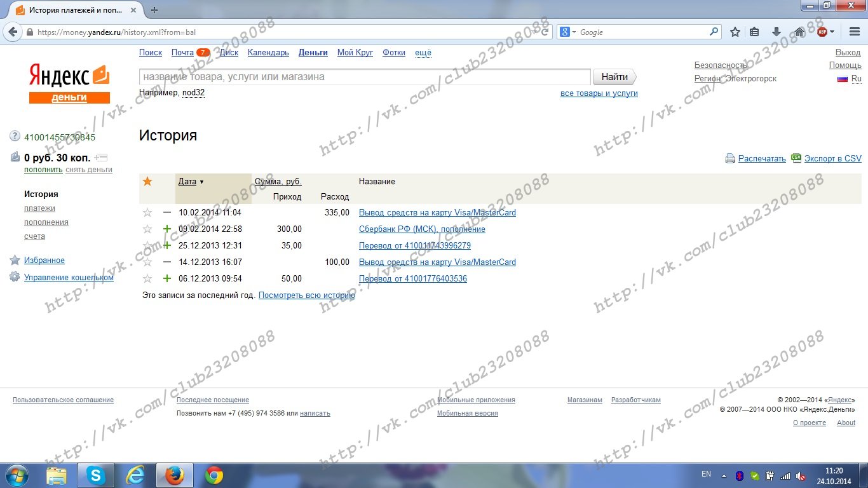Open downloads arrow icon
The width and height of the screenshot is (868, 488).
[776, 32]
